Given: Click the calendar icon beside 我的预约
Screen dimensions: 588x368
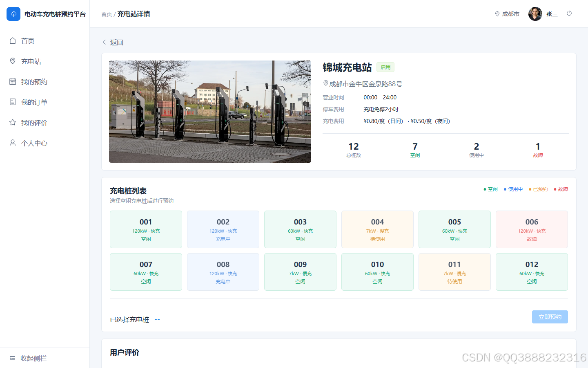Looking at the screenshot, I should coord(13,81).
